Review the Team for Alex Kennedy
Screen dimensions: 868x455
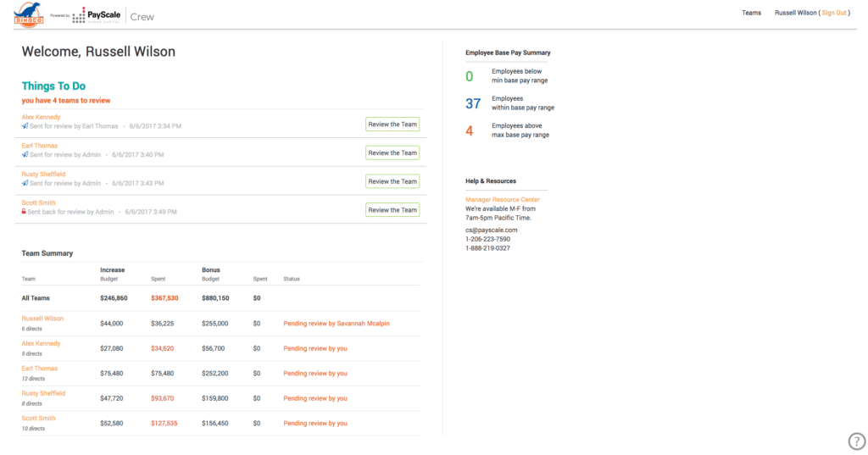392,125
